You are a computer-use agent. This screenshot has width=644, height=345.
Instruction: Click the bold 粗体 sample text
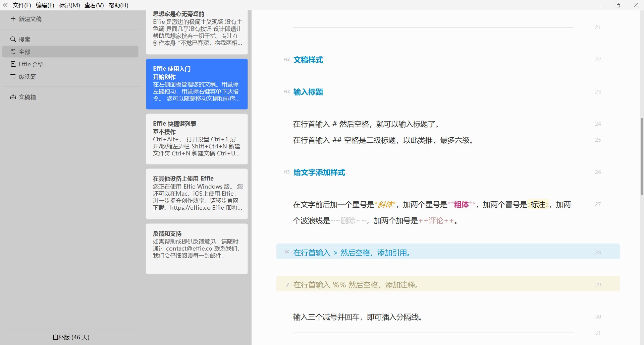(x=461, y=204)
